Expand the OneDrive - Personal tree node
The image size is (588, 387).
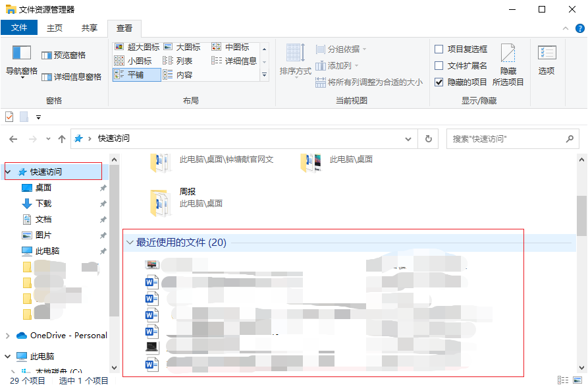[8, 336]
